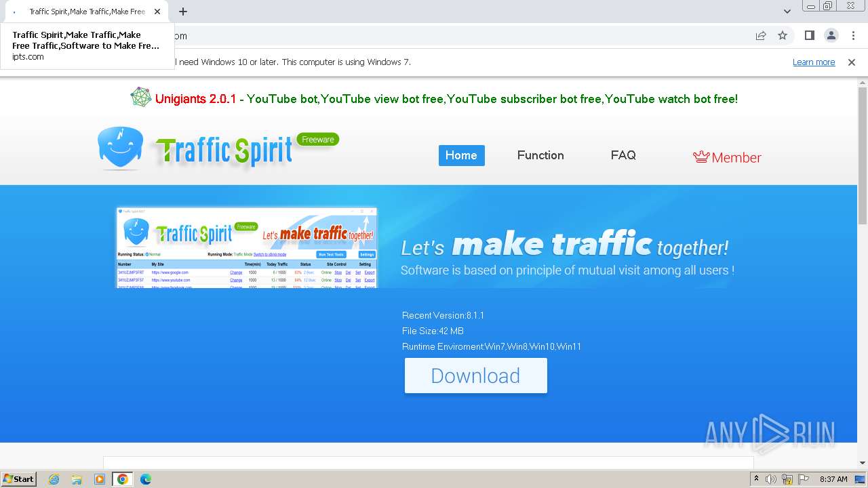Click the Let's make traffic together heading
This screenshot has width=868, height=488.
(565, 245)
